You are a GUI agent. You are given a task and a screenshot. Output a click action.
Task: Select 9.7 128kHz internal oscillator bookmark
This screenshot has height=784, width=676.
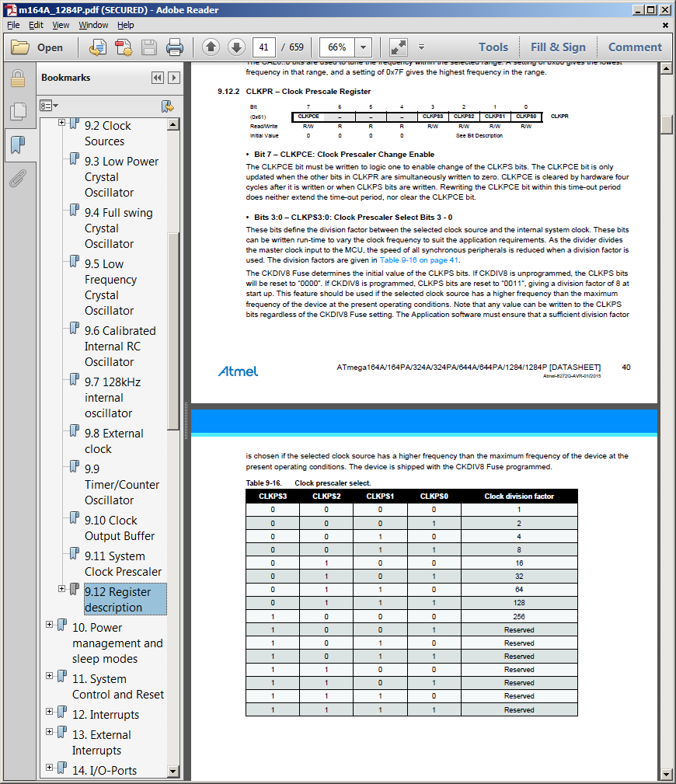(x=113, y=398)
